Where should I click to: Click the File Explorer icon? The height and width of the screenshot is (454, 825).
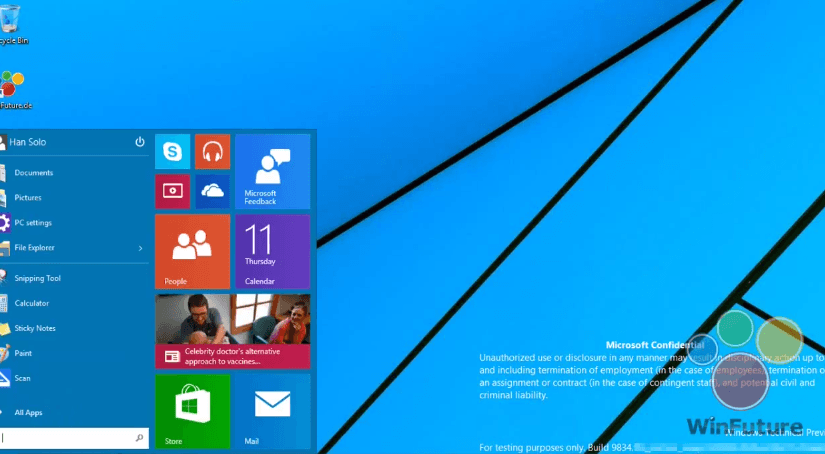4,248
